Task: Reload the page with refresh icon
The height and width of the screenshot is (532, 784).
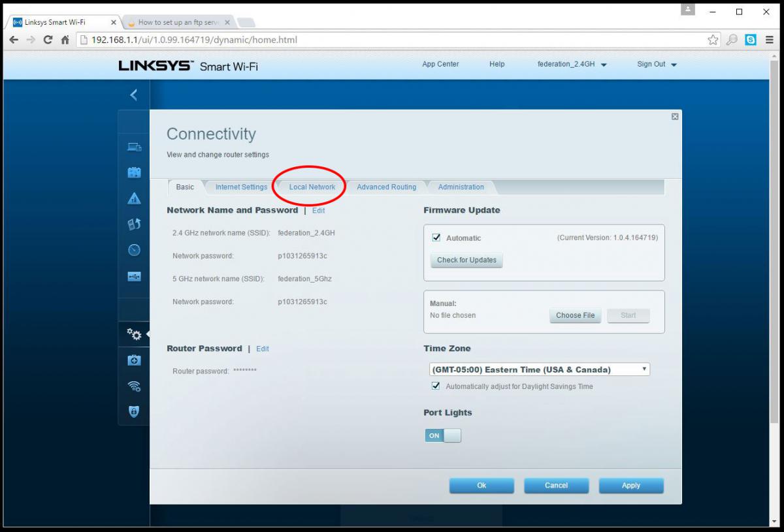Action: 48,40
